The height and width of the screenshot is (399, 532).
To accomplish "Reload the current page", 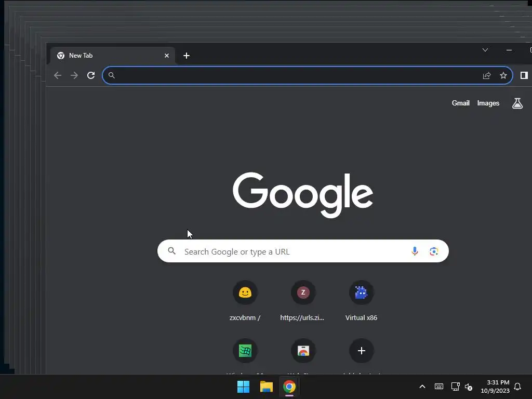I will click(91, 75).
